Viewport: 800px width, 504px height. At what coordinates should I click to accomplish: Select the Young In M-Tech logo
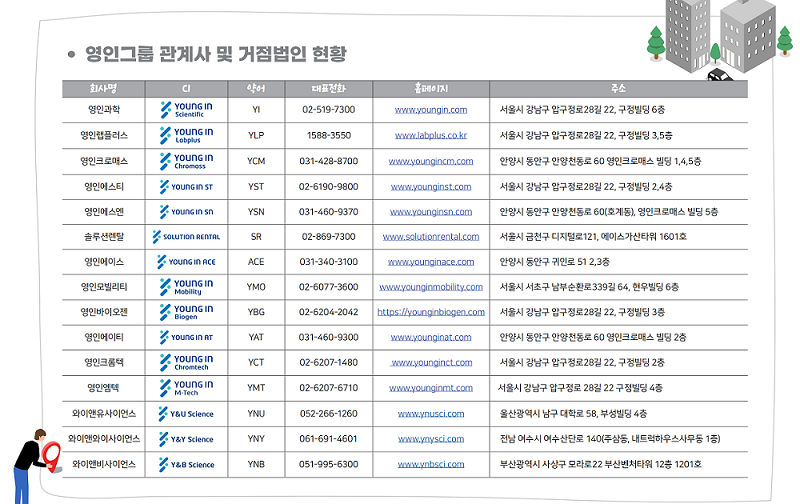[186, 388]
